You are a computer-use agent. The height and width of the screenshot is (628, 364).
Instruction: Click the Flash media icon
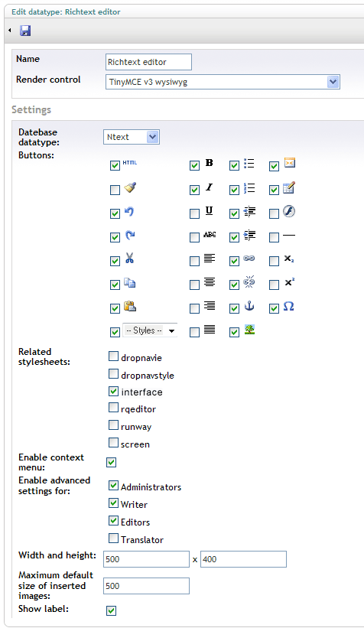[289, 211]
